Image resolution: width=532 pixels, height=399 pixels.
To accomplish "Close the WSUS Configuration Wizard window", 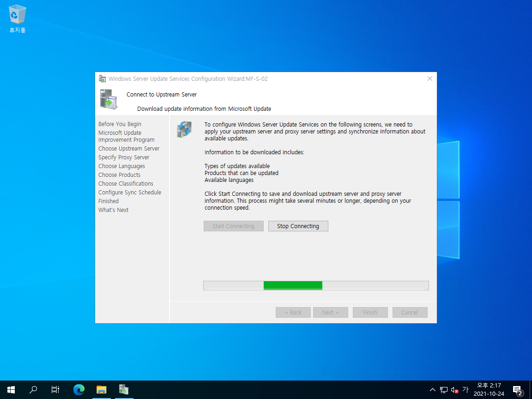I will click(x=430, y=79).
